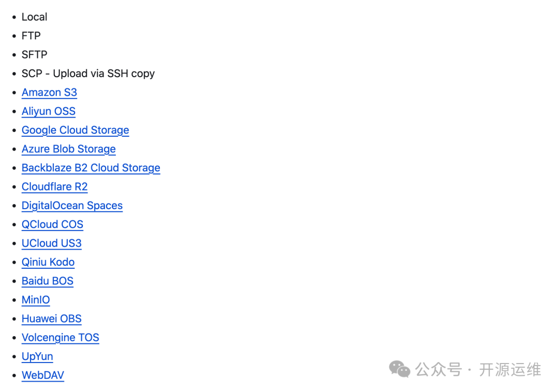
Task: Open the Amazon S3 link
Action: (49, 92)
